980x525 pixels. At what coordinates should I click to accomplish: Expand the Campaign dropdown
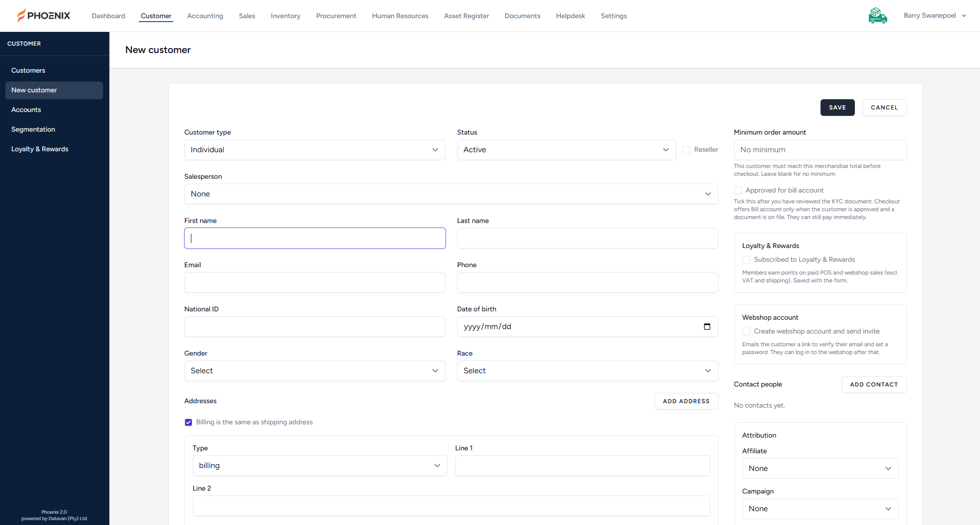point(820,509)
